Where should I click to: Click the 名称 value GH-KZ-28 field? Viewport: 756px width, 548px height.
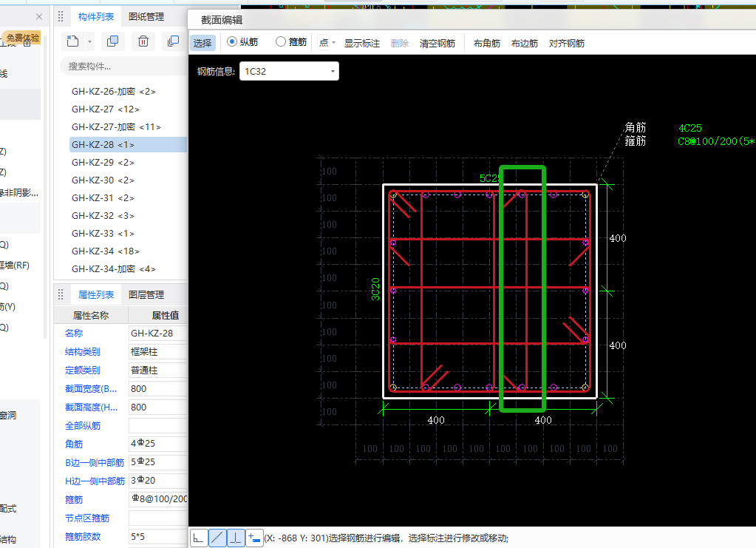pyautogui.click(x=158, y=334)
